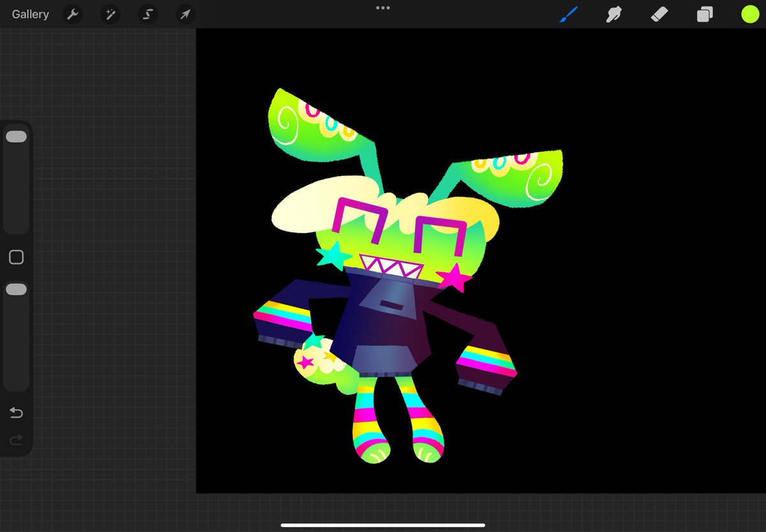Click the brush opacity slider handle

[x=16, y=290]
